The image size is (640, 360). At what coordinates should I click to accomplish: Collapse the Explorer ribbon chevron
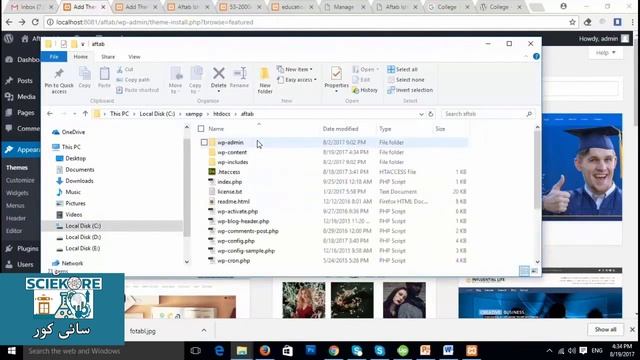526,57
